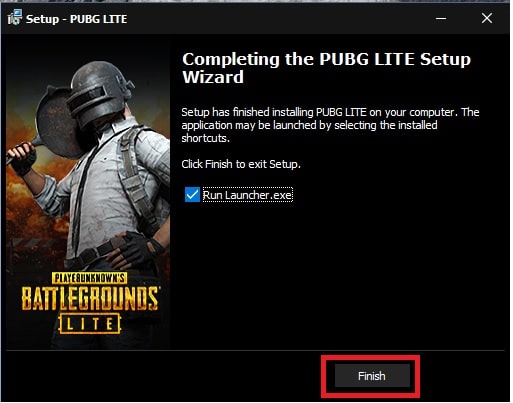Click the BATTLEGROUNDS logo text
The image size is (513, 403).
tap(90, 300)
